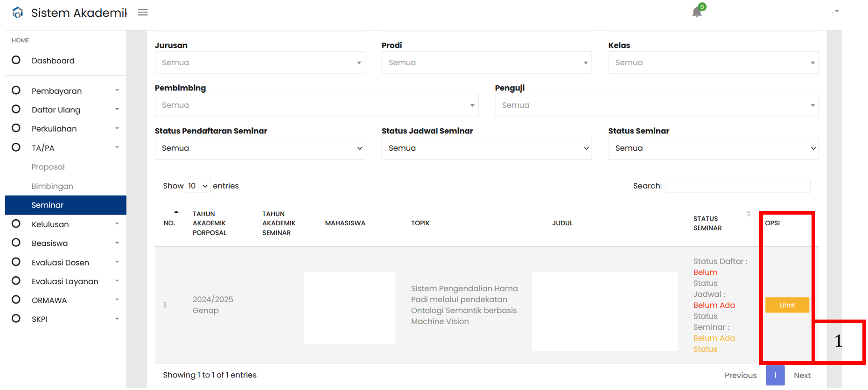Viewport: 868px width, 390px height.
Task: Click the circle icon beside Evaluasi Dosen
Action: pyautogui.click(x=16, y=262)
